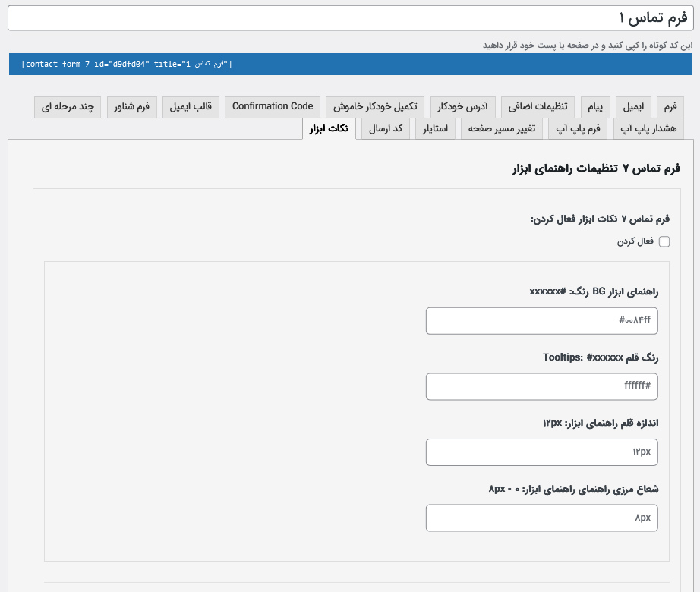Select the تنظیمات اضافی tab
This screenshot has height=592, width=700.
tap(538, 107)
